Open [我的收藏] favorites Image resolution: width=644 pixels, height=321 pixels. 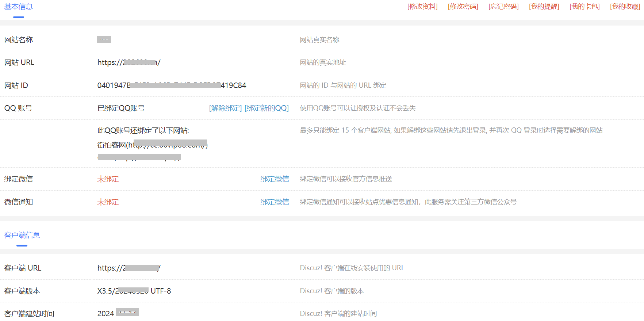pyautogui.click(x=625, y=7)
